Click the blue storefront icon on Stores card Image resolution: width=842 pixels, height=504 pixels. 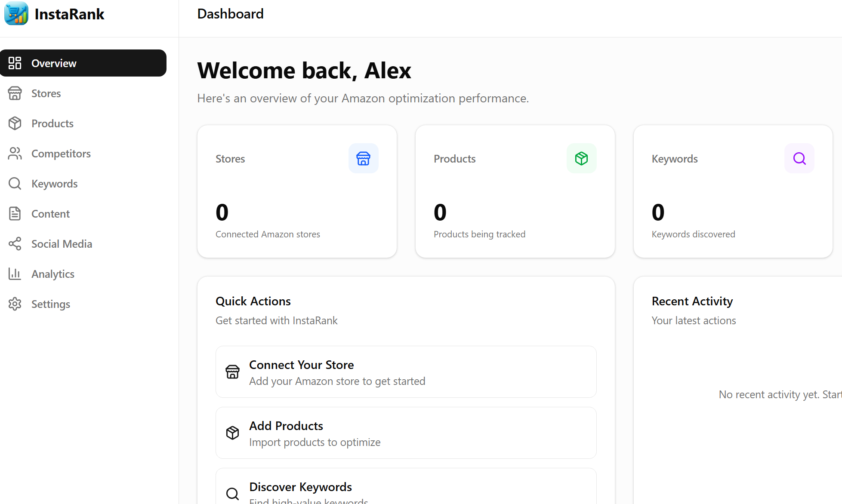364,158
